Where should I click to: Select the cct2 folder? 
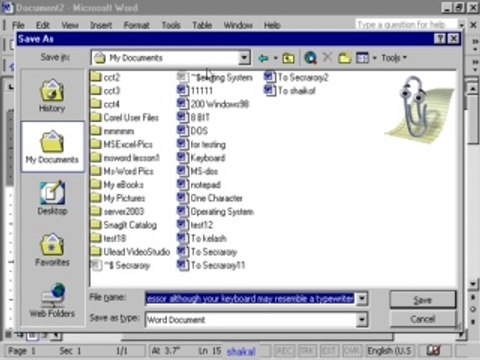tap(105, 77)
